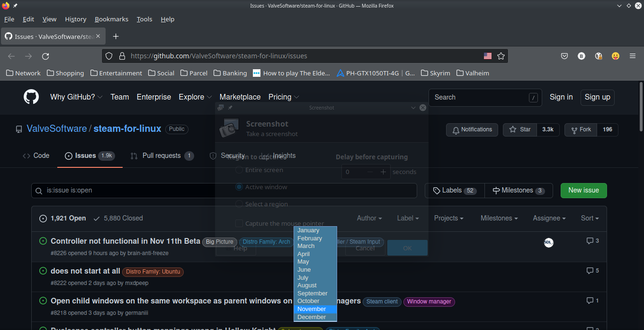Viewport: 644px width, 330px height.
Task: Click the padlock site information icon
Action: pos(122,56)
